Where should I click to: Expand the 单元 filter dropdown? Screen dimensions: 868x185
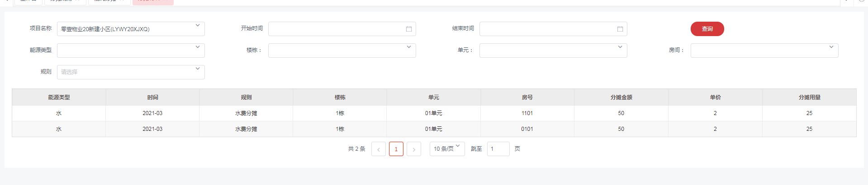point(553,51)
